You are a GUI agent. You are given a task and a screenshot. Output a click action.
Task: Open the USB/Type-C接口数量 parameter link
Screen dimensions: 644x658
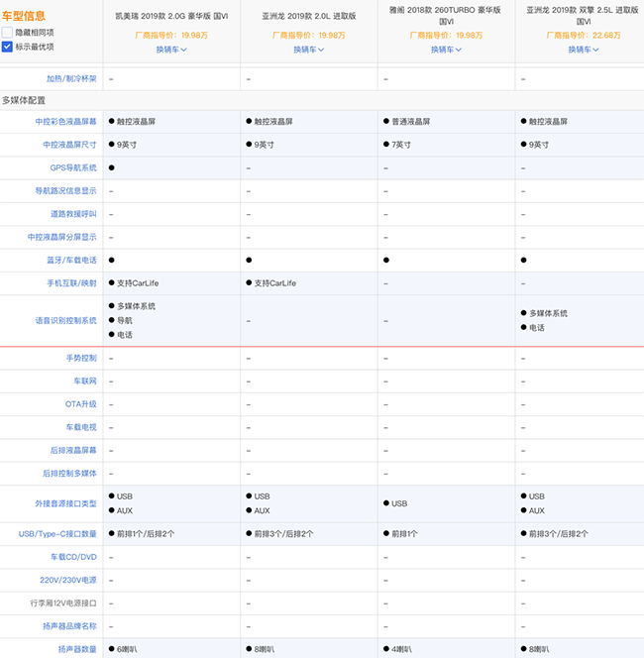tap(57, 534)
